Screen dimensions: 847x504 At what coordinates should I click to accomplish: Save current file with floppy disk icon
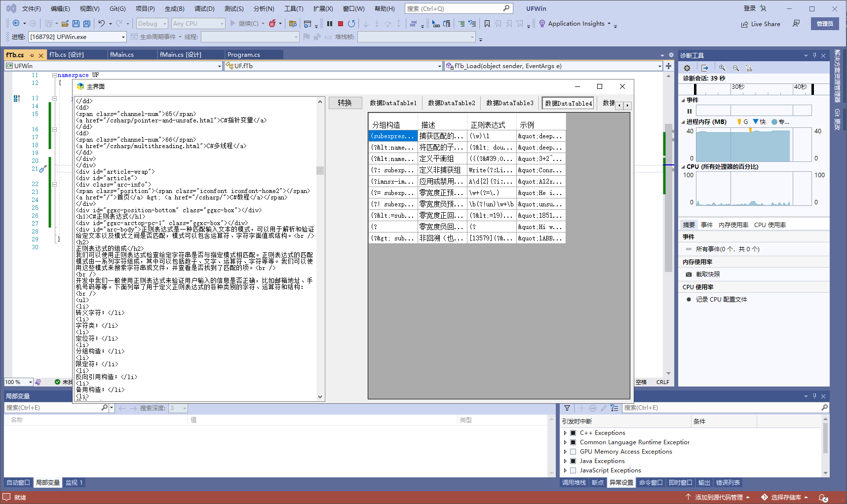pos(76,23)
